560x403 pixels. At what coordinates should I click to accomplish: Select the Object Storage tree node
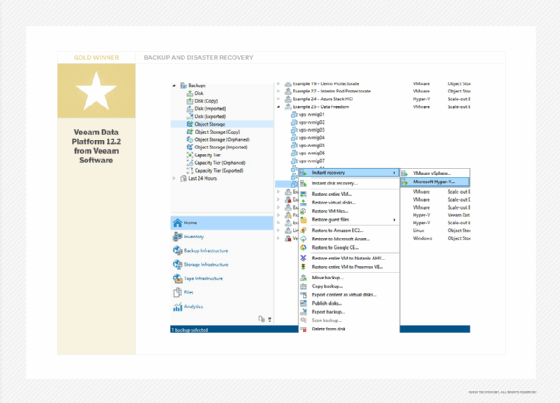(222, 124)
